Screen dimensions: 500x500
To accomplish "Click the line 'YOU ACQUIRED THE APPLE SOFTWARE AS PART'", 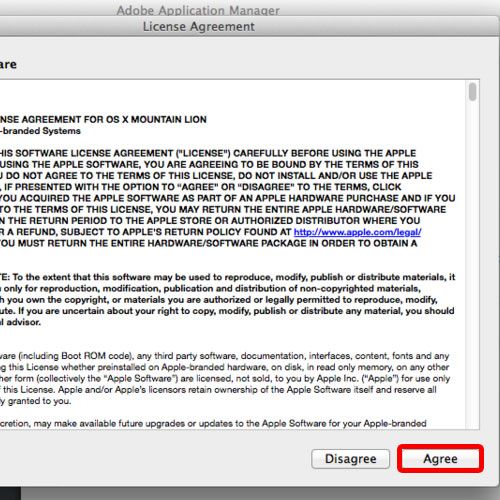I will [228, 198].
